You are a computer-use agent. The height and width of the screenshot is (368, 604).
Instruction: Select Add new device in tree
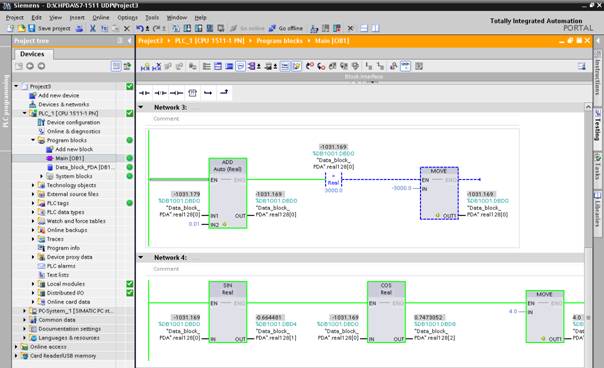click(59, 95)
